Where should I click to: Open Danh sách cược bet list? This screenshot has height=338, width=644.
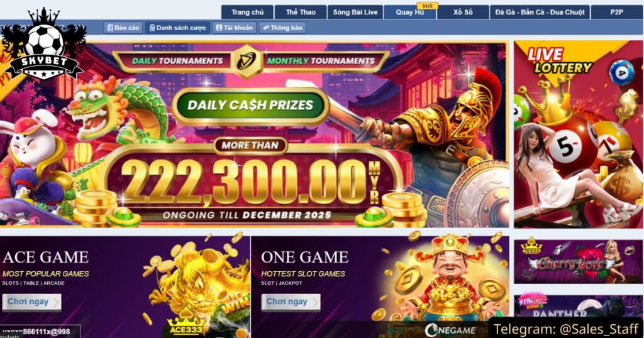177,28
